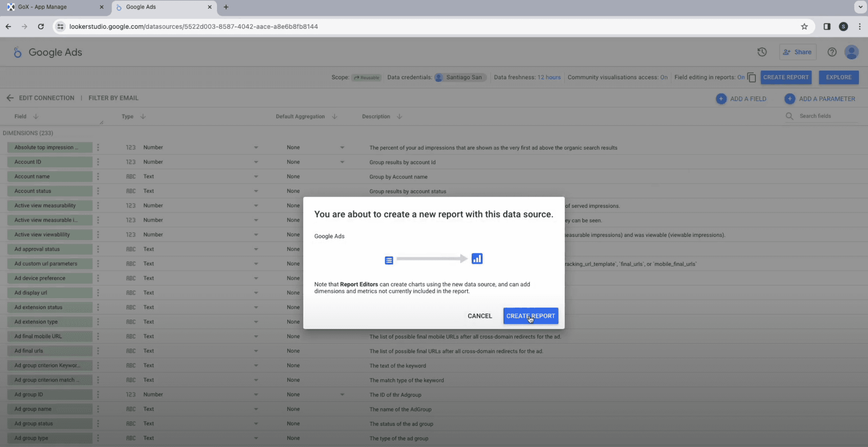The image size is (868, 447).
Task: Click the Add a Field plus icon
Action: (721, 99)
